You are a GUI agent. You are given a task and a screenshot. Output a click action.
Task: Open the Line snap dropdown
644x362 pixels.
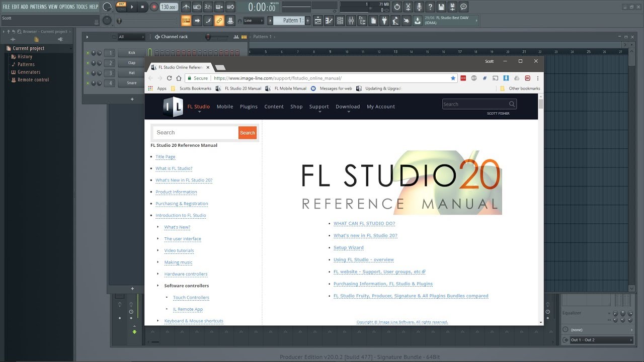coord(254,21)
